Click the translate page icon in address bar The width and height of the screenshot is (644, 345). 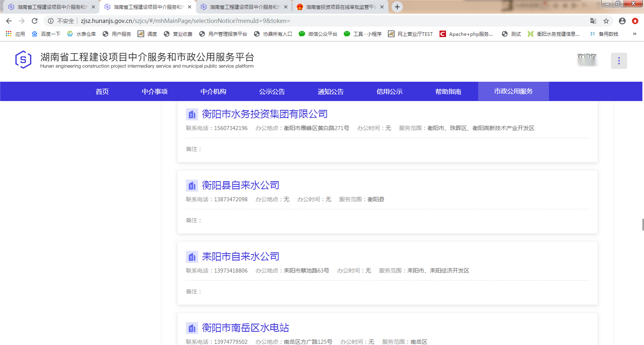coord(593,21)
